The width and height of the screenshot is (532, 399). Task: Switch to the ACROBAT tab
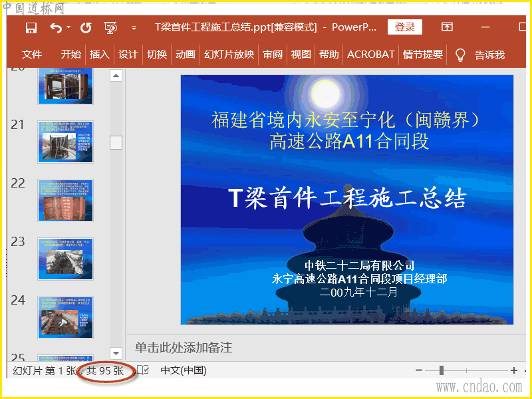click(370, 55)
